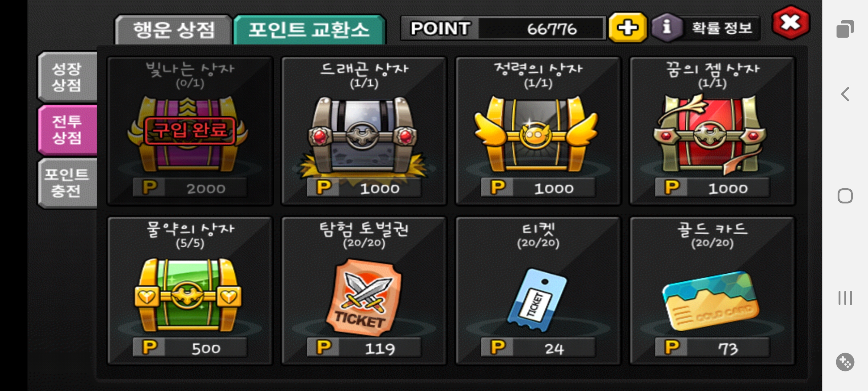
Task: Switch to the 행운 상점 tab
Action: click(174, 30)
